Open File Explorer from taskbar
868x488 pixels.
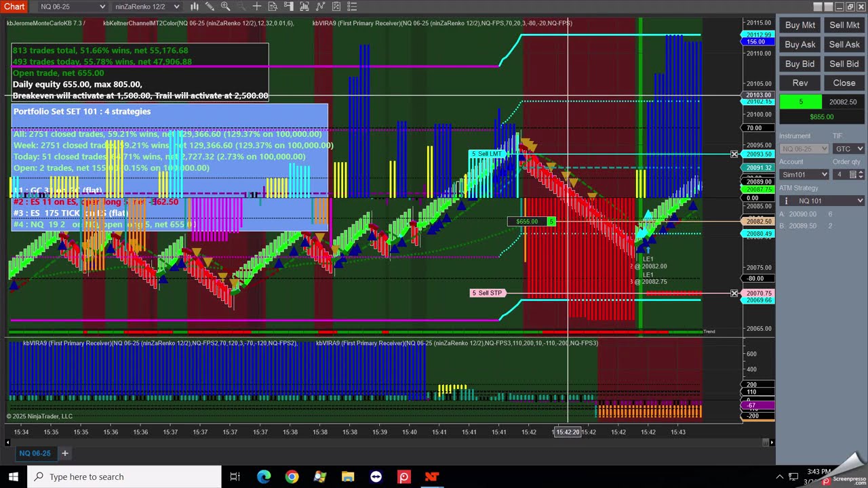tap(348, 476)
